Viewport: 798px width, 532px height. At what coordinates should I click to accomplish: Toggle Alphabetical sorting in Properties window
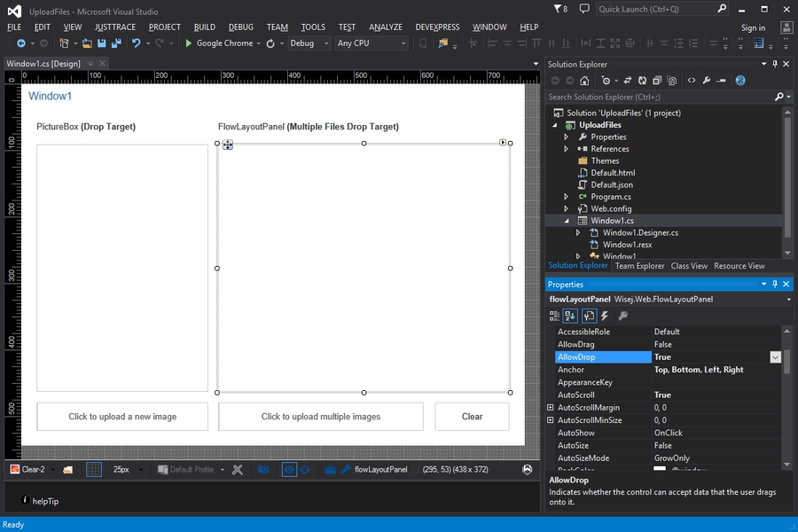pos(570,316)
